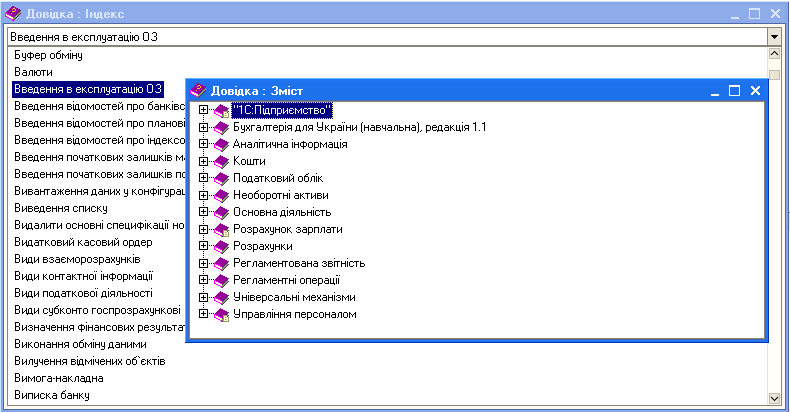Expand the Податковий облік node

tap(203, 178)
